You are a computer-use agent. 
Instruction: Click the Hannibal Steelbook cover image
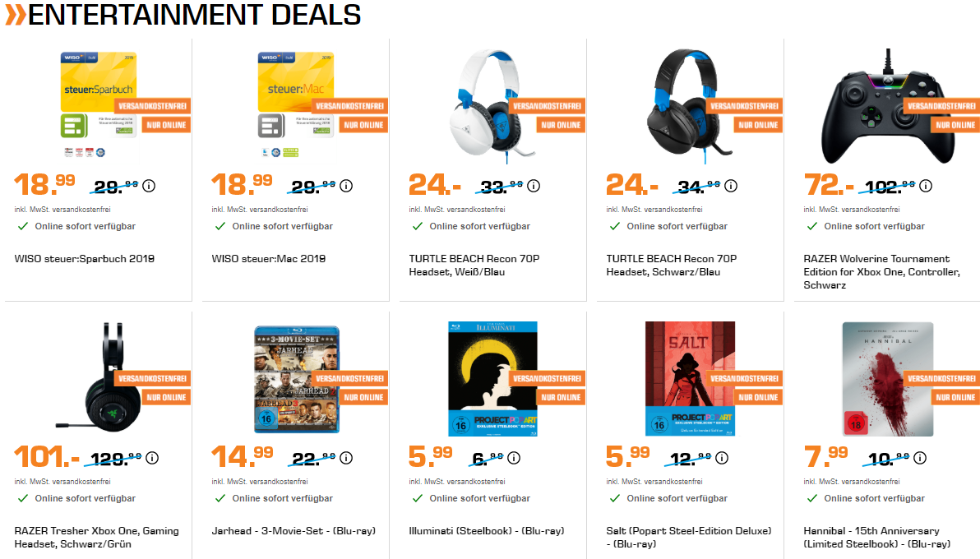click(x=888, y=379)
